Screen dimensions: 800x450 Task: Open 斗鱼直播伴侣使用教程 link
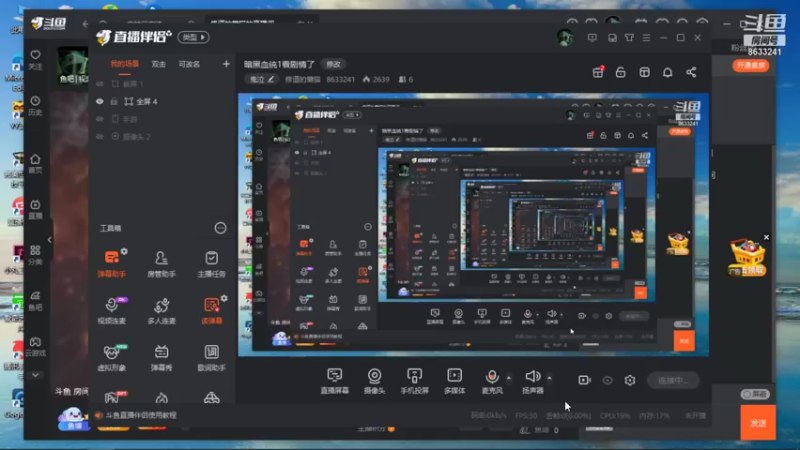(141, 415)
